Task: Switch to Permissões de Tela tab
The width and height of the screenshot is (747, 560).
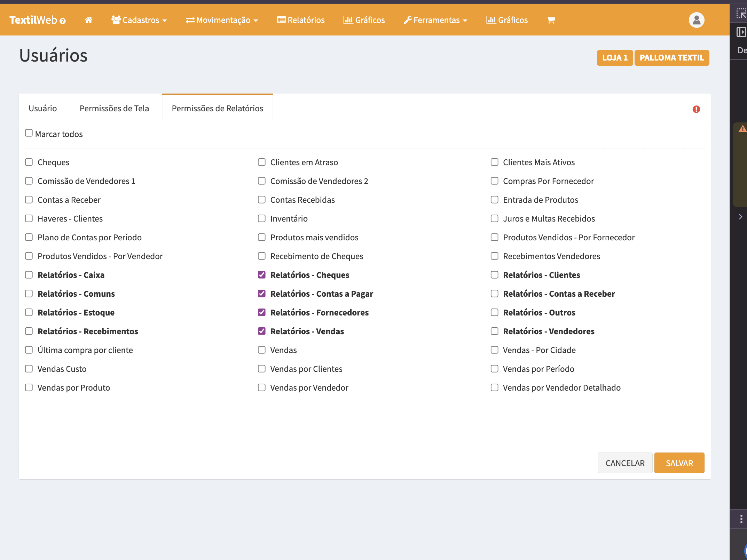Action: click(114, 108)
